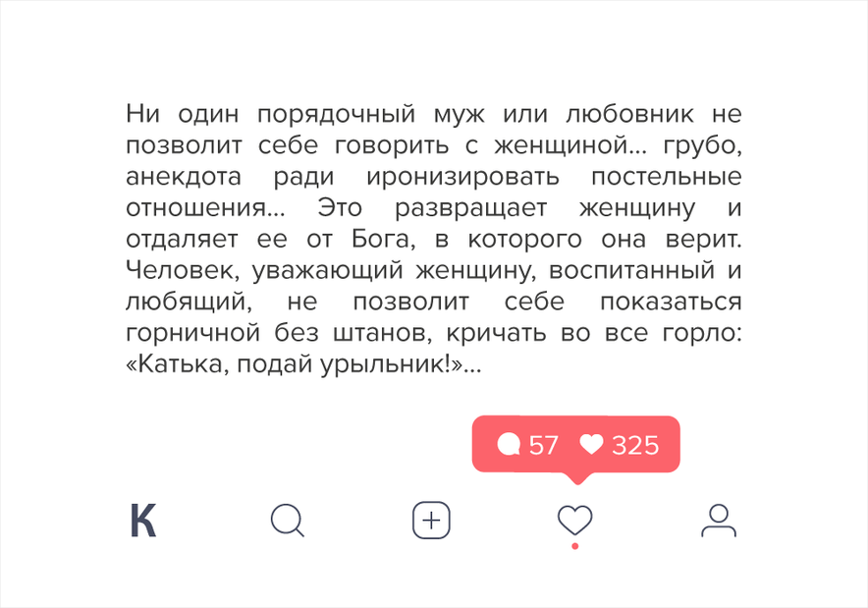Click the red dot under heart icon
The width and height of the screenshot is (868, 608).
point(575,546)
